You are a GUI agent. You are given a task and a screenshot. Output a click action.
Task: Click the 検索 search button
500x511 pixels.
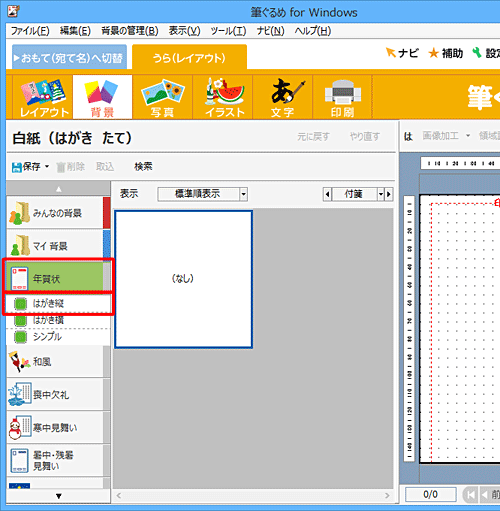[143, 166]
